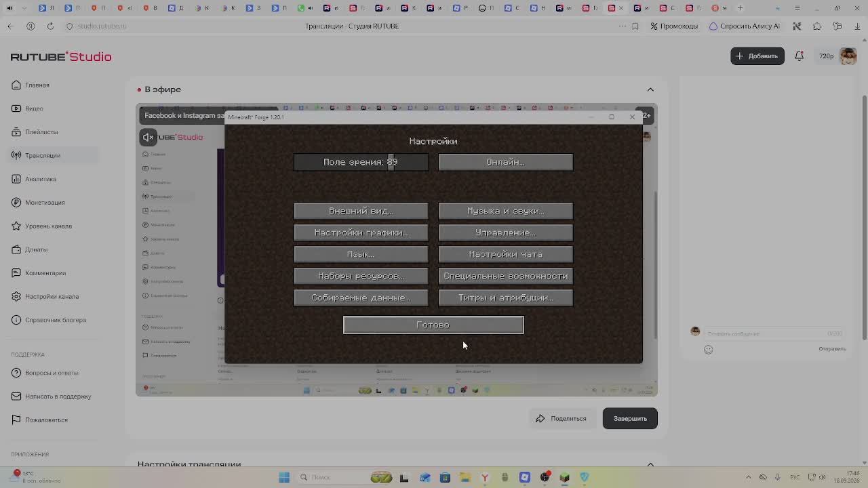Click the Донаты gift icon
The image size is (868, 488).
tap(16, 249)
